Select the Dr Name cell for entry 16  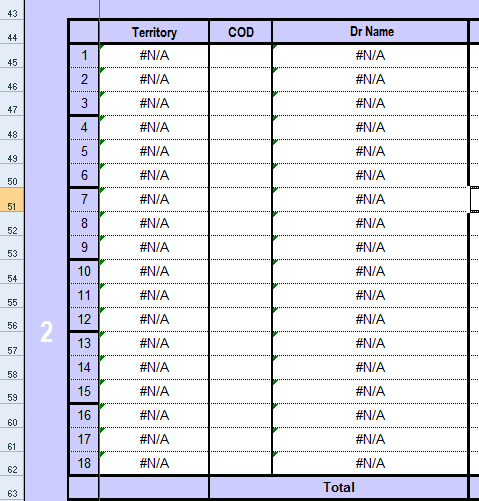[x=370, y=415]
